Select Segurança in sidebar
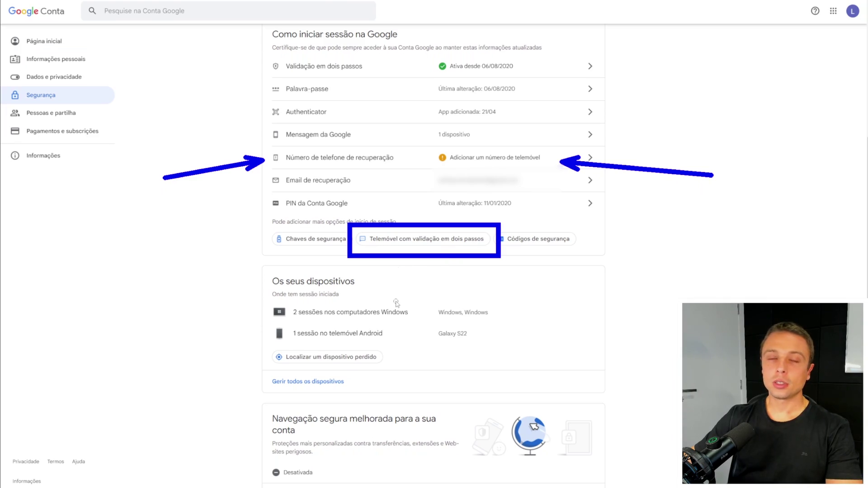868x488 pixels. click(57, 95)
